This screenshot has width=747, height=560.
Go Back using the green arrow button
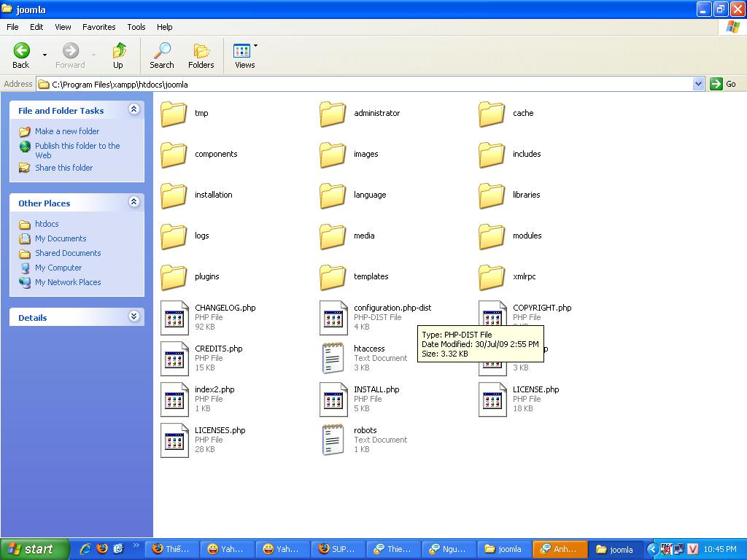21,55
